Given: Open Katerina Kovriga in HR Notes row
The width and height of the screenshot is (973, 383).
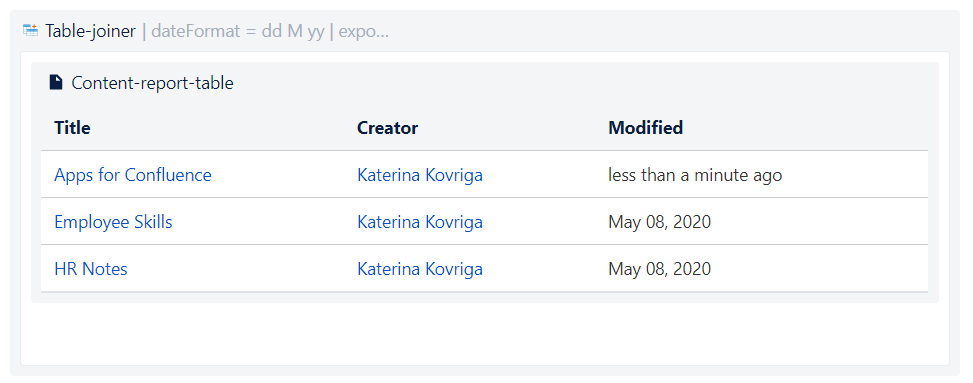Looking at the screenshot, I should pos(419,269).
